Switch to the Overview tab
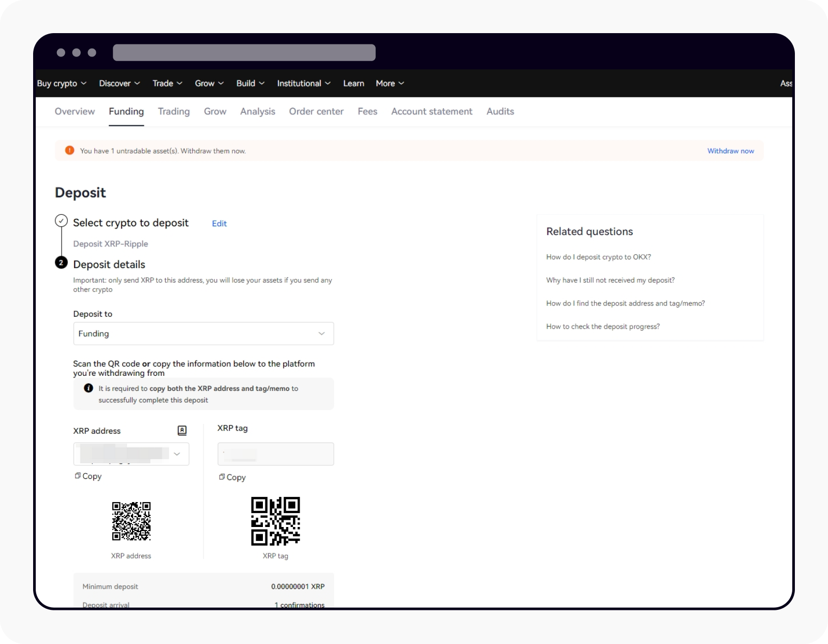828x644 pixels. pyautogui.click(x=75, y=111)
